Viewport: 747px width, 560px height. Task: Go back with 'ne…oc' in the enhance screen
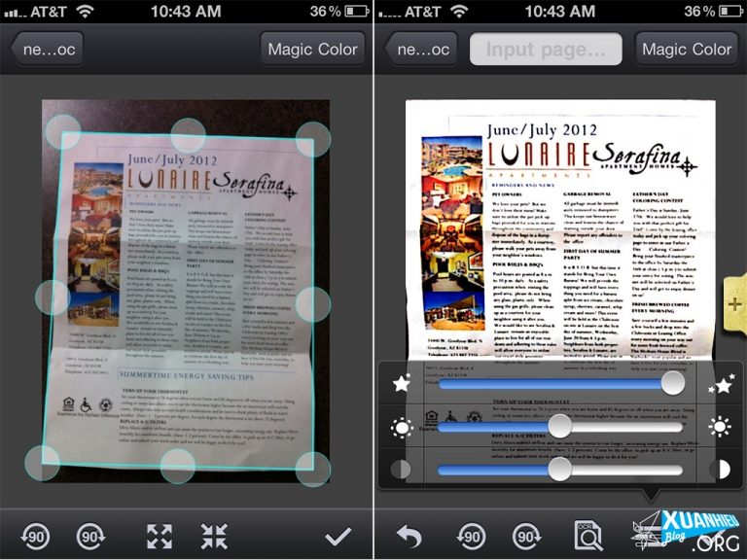(x=420, y=49)
